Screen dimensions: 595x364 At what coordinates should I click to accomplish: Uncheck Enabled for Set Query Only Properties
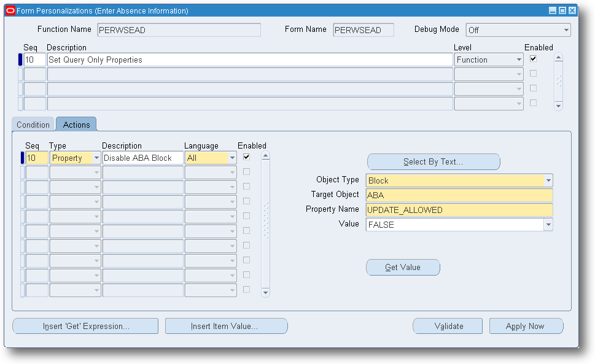click(x=533, y=59)
